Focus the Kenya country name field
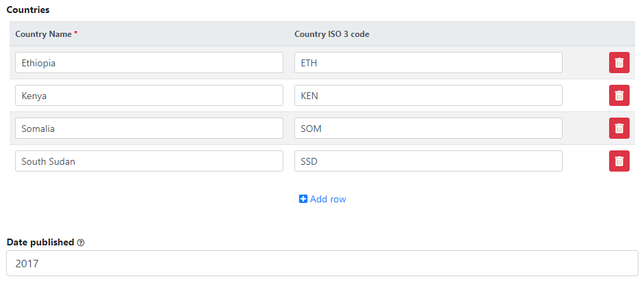Screen dimensions: 644x283 pyautogui.click(x=149, y=95)
